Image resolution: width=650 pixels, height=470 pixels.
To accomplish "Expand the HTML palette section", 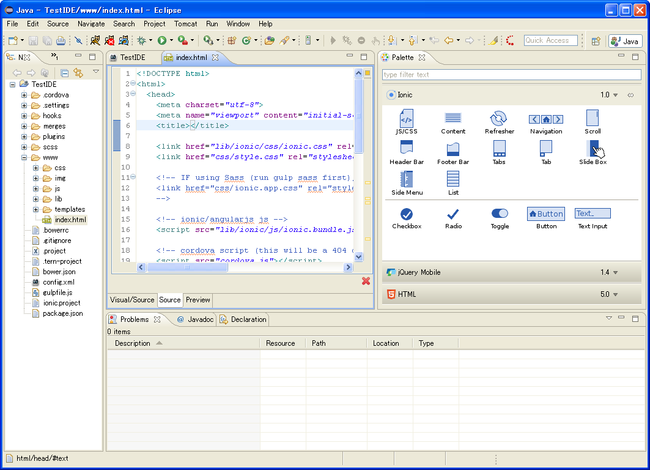I will (511, 294).
